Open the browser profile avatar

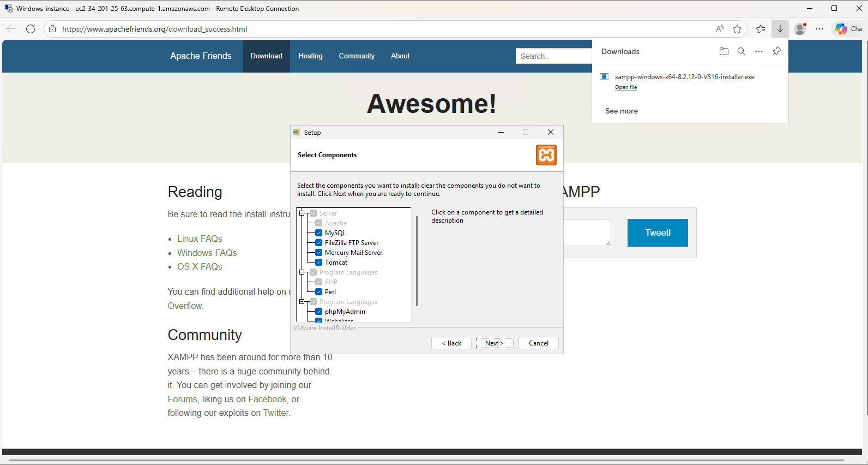click(x=800, y=29)
